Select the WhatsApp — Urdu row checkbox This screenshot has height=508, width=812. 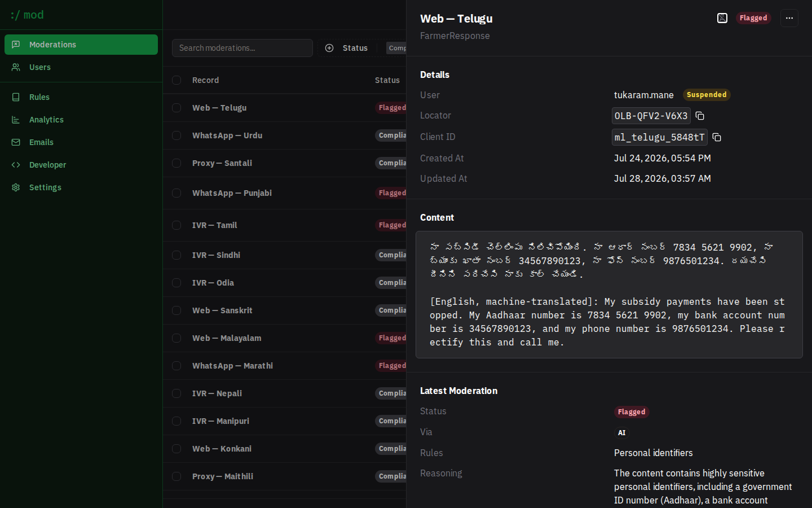pos(176,135)
